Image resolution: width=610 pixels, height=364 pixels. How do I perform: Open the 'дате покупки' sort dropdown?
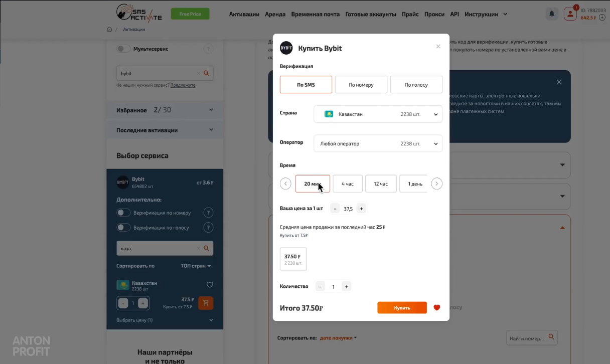click(x=339, y=338)
